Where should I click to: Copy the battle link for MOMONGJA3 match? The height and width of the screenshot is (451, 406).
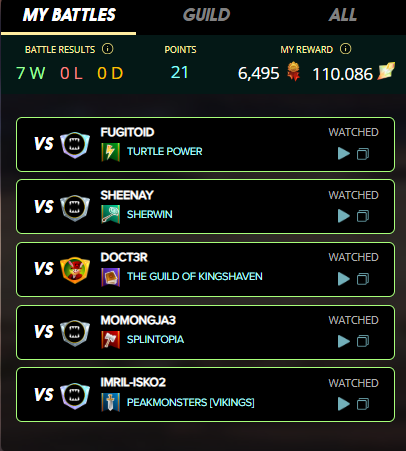[363, 341]
